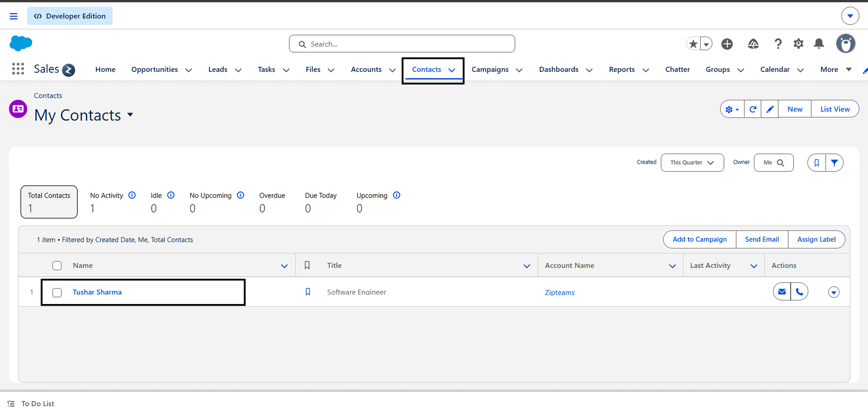Click the Add to Campaign button

(700, 239)
